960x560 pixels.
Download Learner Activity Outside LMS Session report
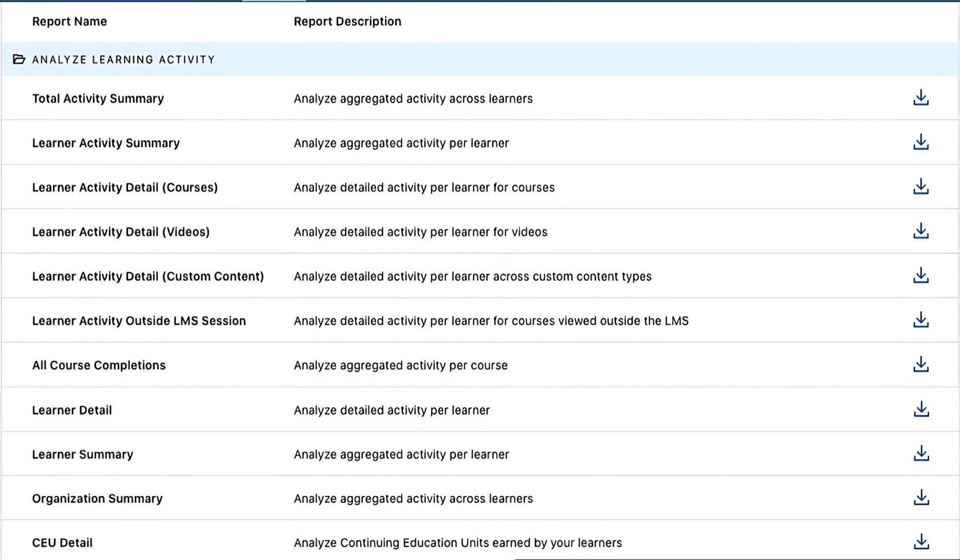(x=921, y=320)
